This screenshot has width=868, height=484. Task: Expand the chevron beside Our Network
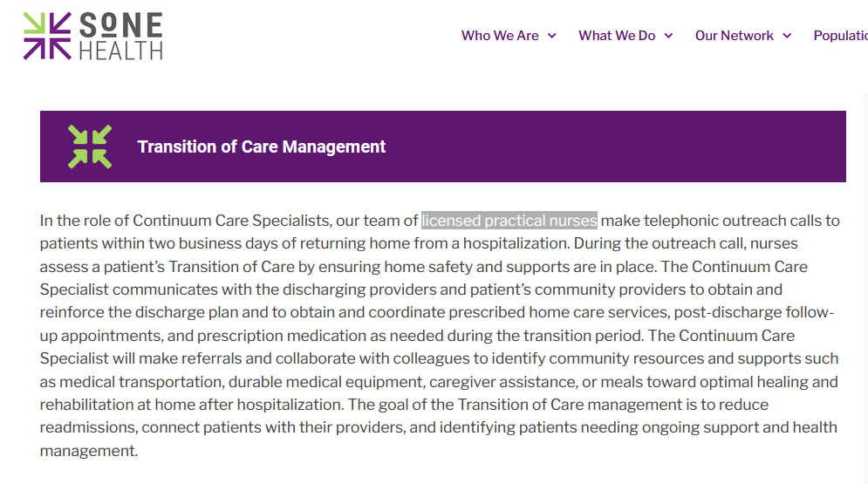pyautogui.click(x=787, y=36)
